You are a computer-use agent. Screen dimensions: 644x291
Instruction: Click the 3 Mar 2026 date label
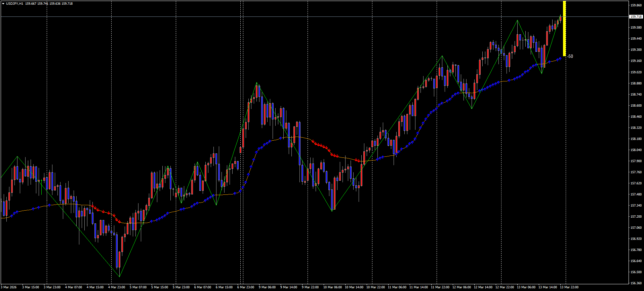click(9, 287)
